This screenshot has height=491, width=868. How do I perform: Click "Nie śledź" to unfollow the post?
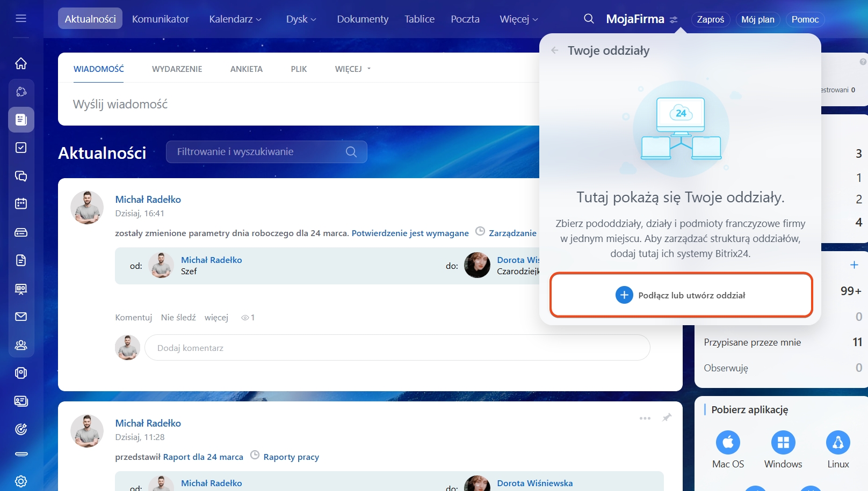coord(178,318)
